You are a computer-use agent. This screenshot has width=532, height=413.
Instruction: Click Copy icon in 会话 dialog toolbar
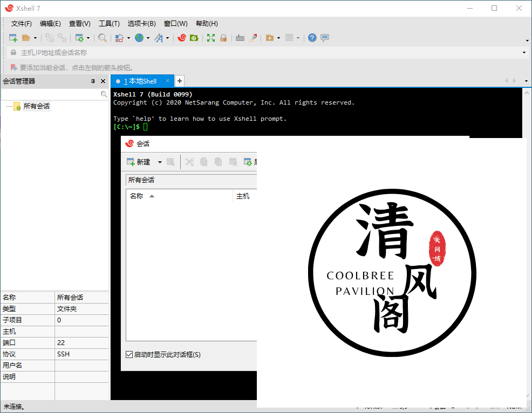(x=203, y=162)
